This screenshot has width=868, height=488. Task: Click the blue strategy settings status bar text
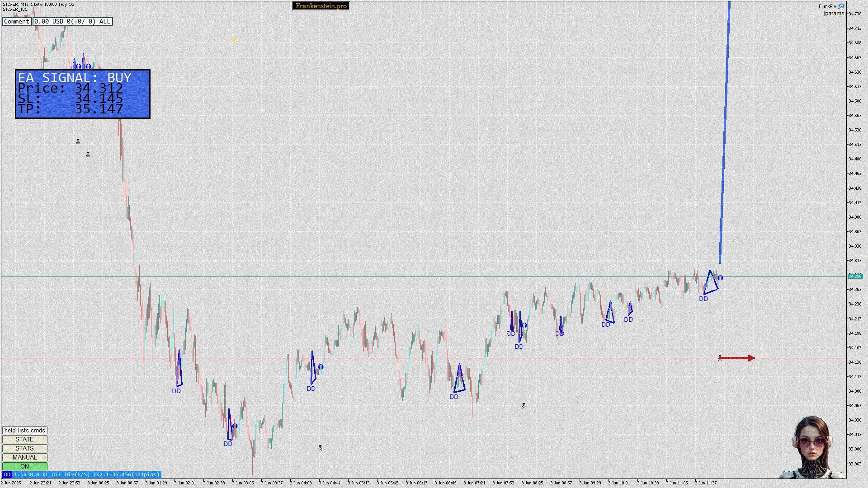point(86,474)
